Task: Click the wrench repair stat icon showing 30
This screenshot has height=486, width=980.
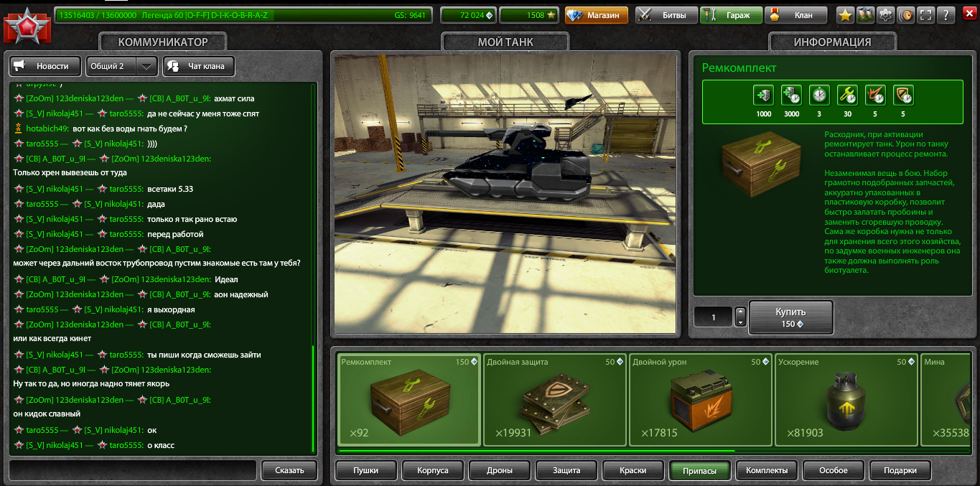Action: 847,95
